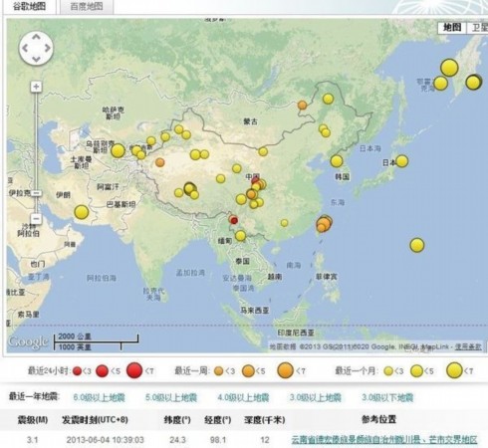Switch map view to 地图 mode

pyautogui.click(x=452, y=27)
